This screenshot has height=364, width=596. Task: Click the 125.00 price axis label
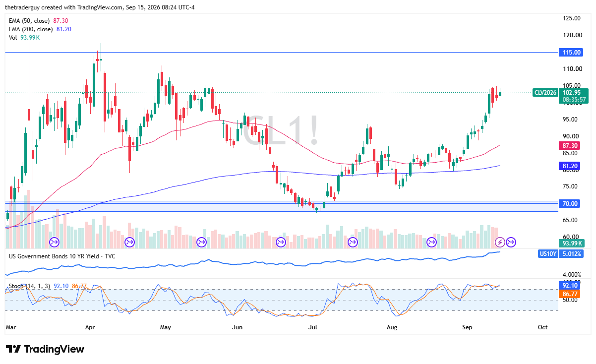pyautogui.click(x=571, y=18)
